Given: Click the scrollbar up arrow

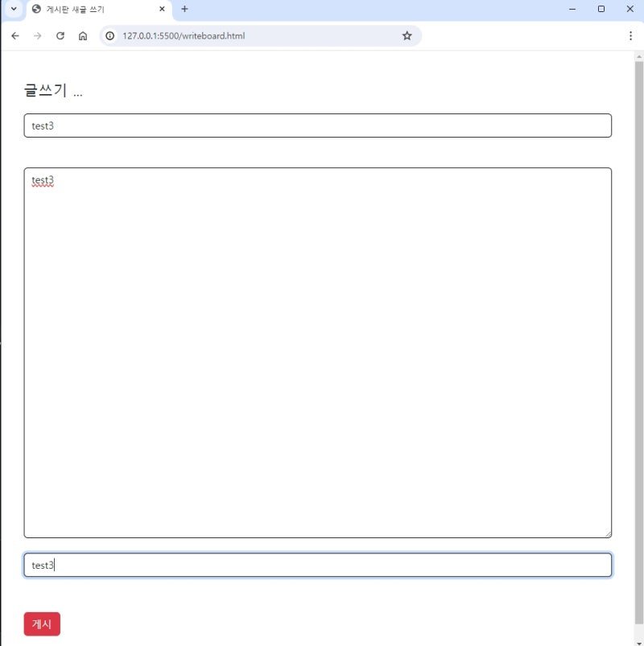Looking at the screenshot, I should click(x=639, y=56).
